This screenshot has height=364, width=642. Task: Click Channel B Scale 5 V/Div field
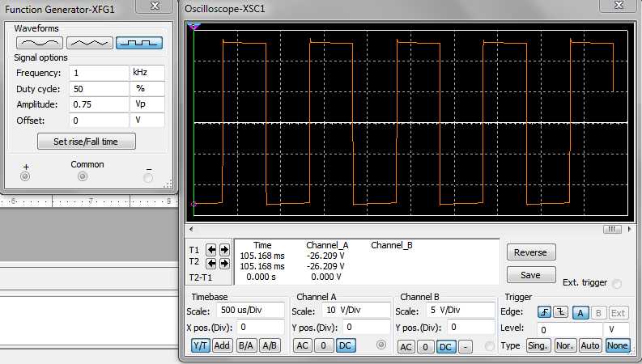point(461,310)
